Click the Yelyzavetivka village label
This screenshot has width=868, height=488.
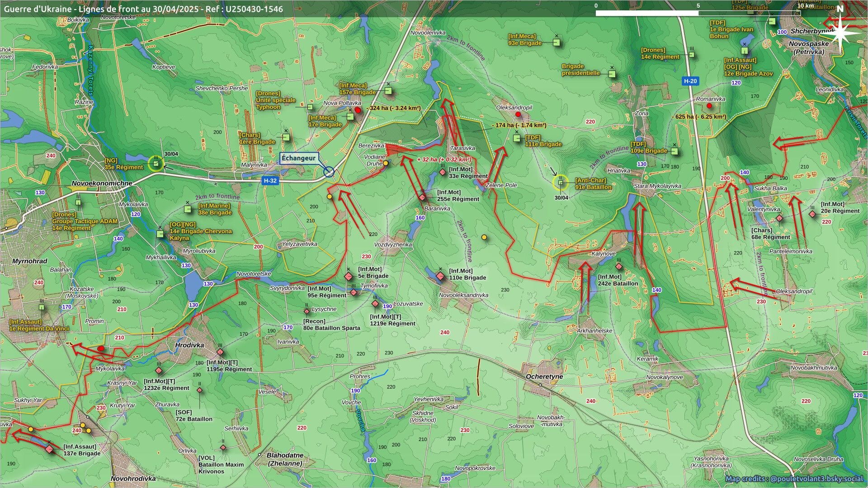(299, 244)
